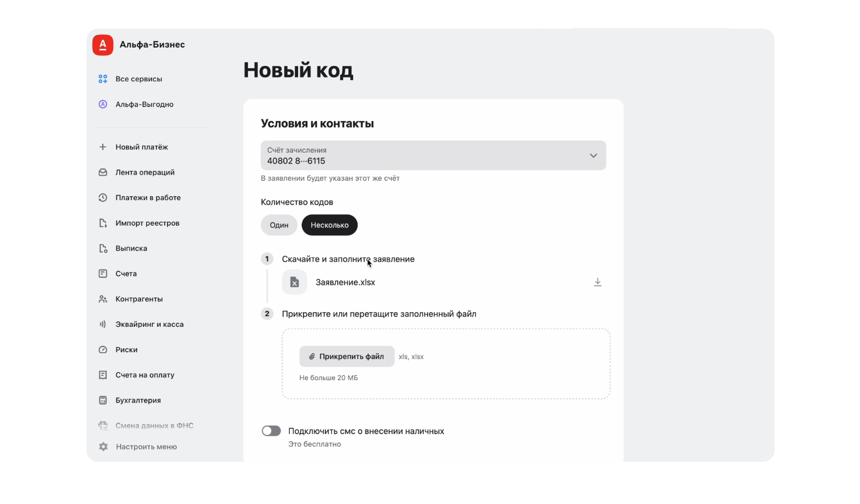
Task: Click the Excel file icon for Заявление.xlsx
Action: click(x=294, y=282)
